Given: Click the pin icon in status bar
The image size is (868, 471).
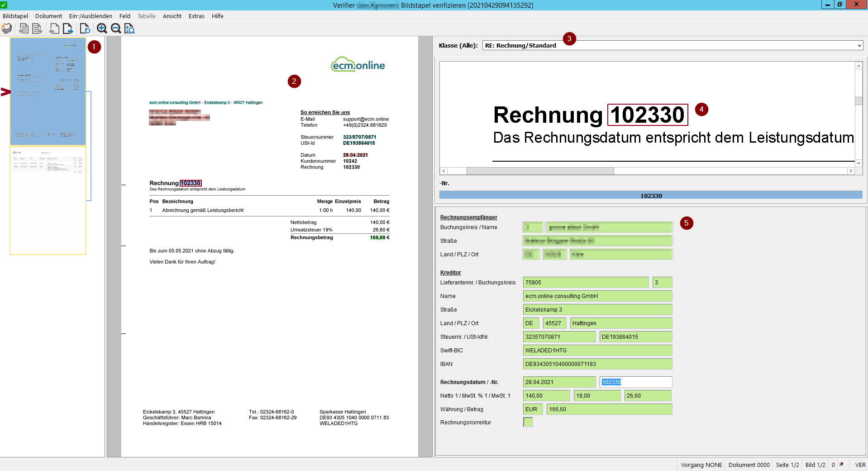Looking at the screenshot, I should [841, 465].
